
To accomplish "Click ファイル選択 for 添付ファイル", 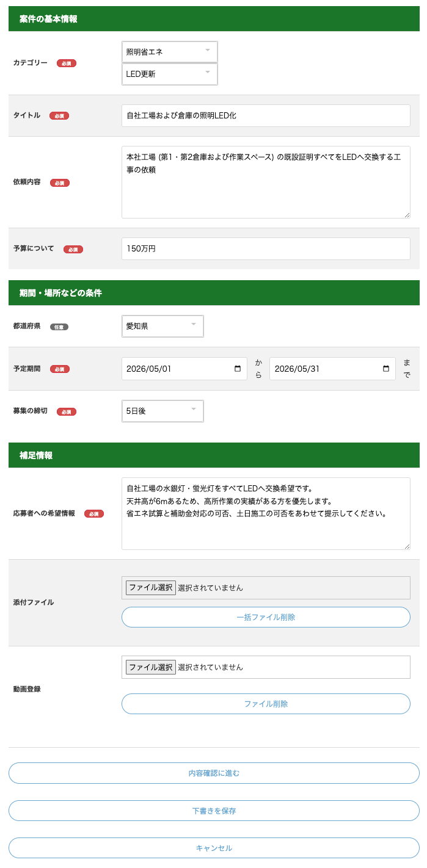I will 151,588.
